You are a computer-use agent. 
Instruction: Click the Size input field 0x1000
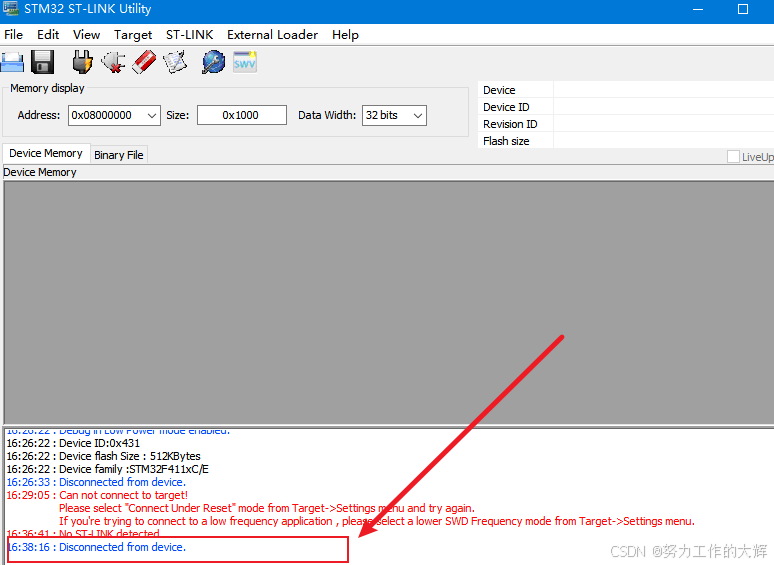(242, 115)
